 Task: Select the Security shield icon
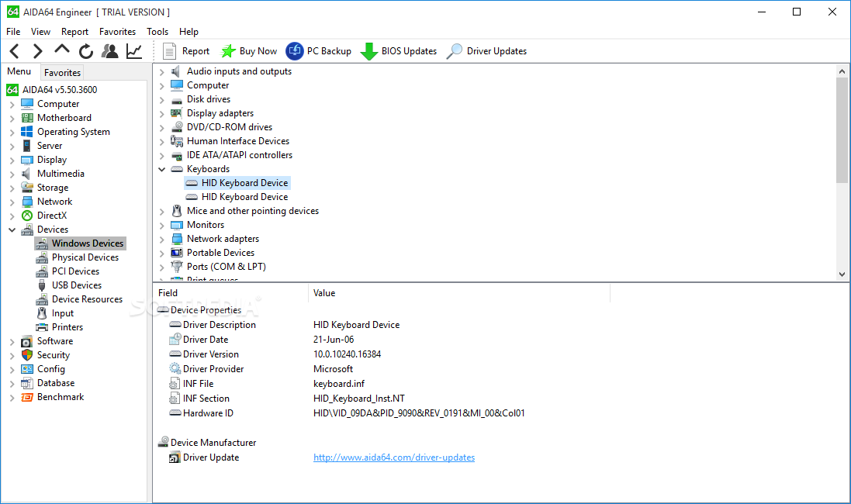click(x=26, y=355)
